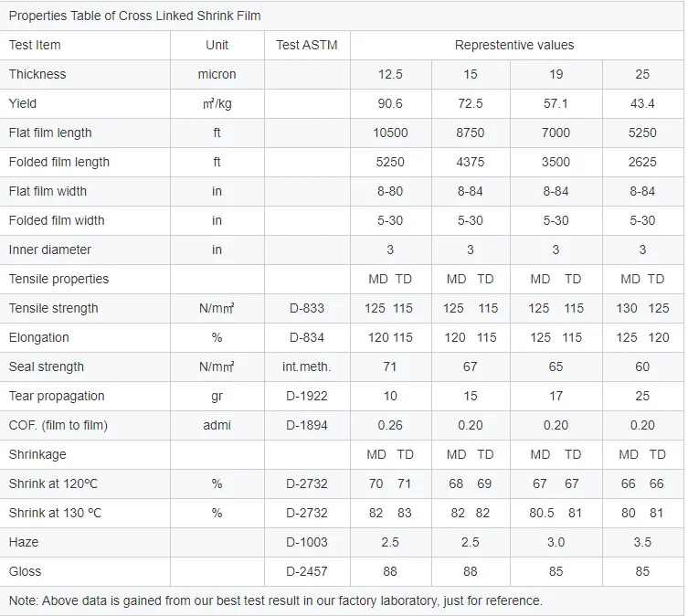
Task: Click the 'Shrink at 120℃' row label
Action: tap(54, 483)
